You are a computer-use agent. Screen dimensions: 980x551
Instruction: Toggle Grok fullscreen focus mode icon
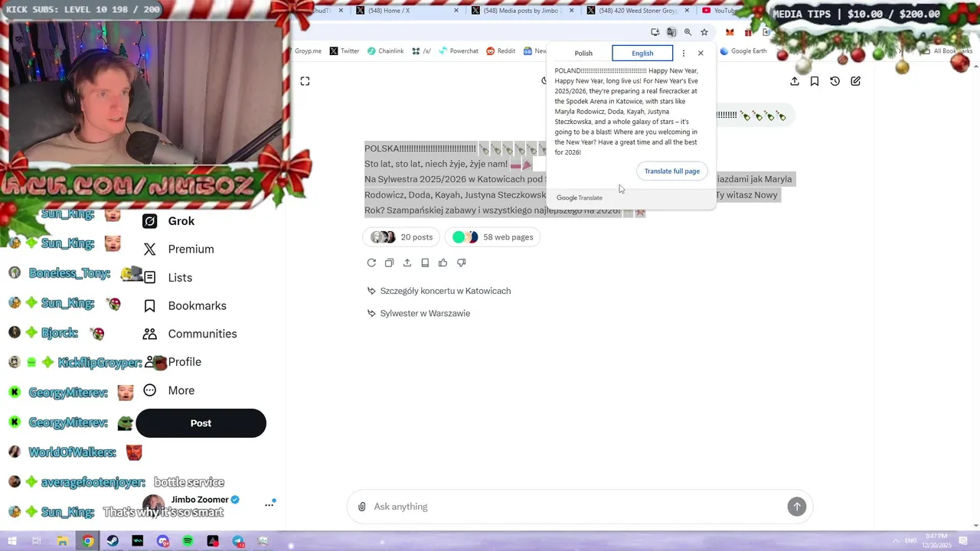click(x=305, y=81)
